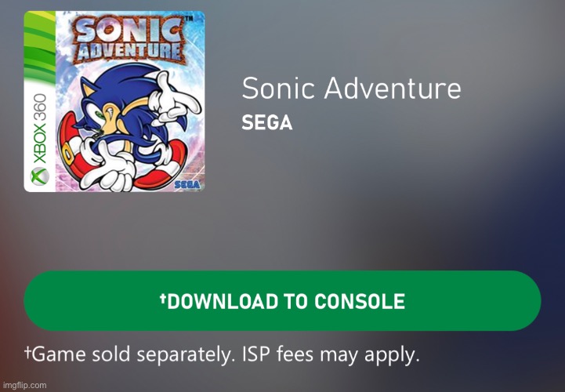Open the Sonic Adventure box art thumbnail
Viewport: 565px width, 392px height.
(x=114, y=101)
